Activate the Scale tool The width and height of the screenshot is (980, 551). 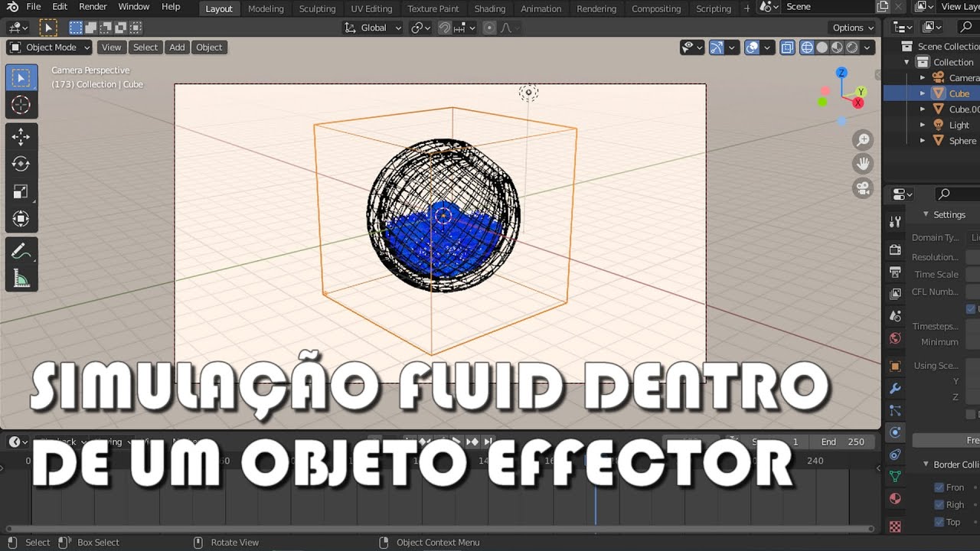21,191
